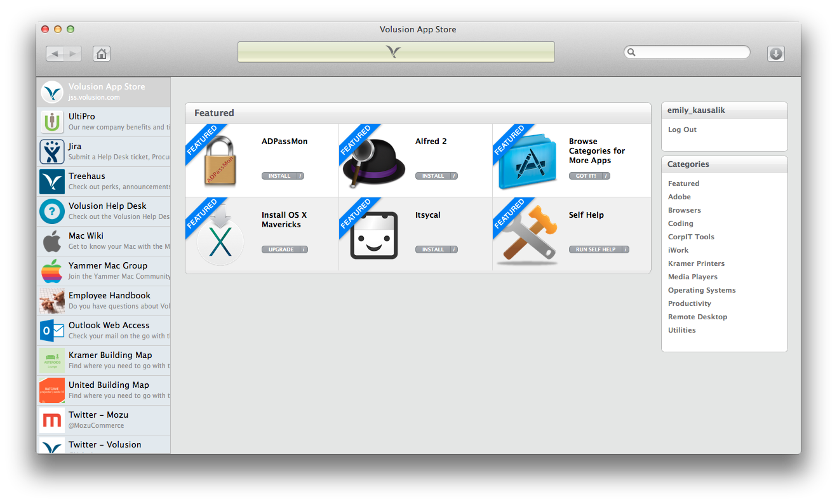Open the Treehaus icon in the sidebar
837x504 pixels.
pos(51,182)
